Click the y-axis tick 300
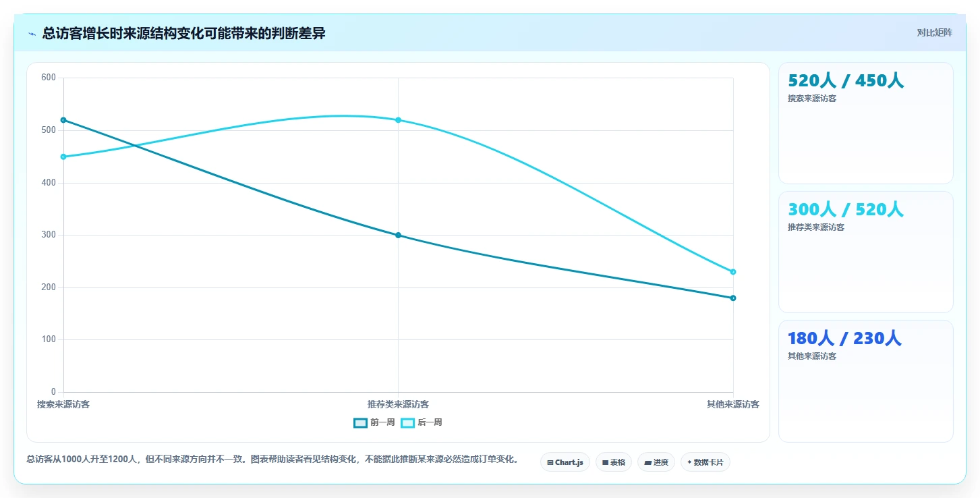The width and height of the screenshot is (980, 498). [49, 235]
